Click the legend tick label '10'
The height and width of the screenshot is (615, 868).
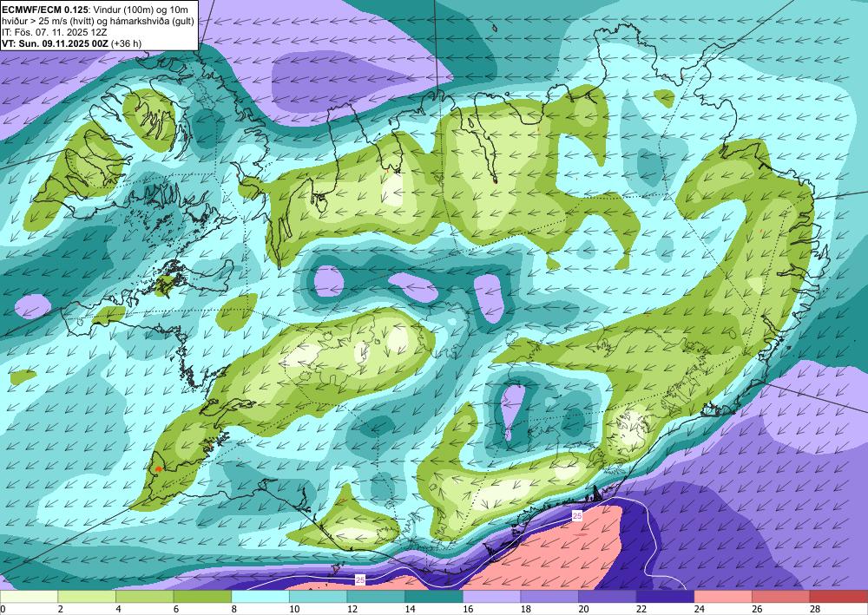pos(294,609)
